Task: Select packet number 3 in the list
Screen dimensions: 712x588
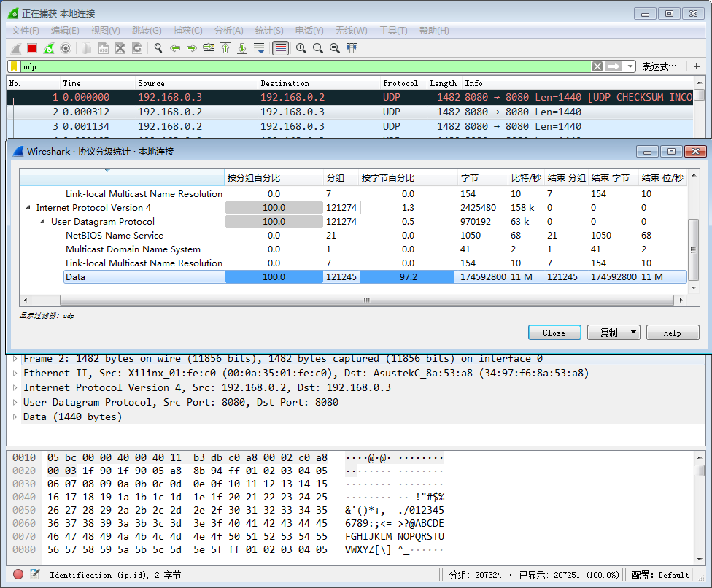Action: tap(349, 126)
